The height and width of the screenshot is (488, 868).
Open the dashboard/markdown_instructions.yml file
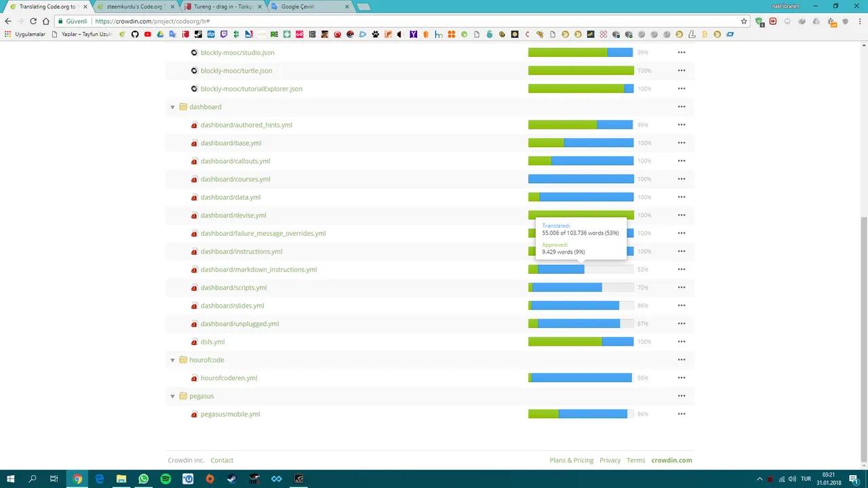pos(258,270)
